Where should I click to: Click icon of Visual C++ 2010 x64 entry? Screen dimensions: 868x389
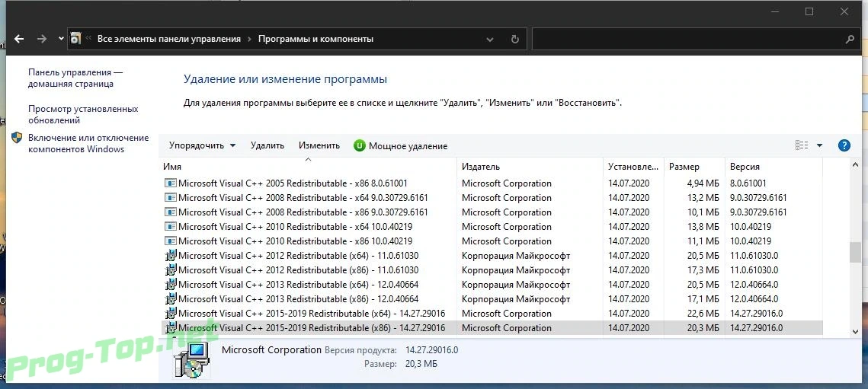point(171,226)
